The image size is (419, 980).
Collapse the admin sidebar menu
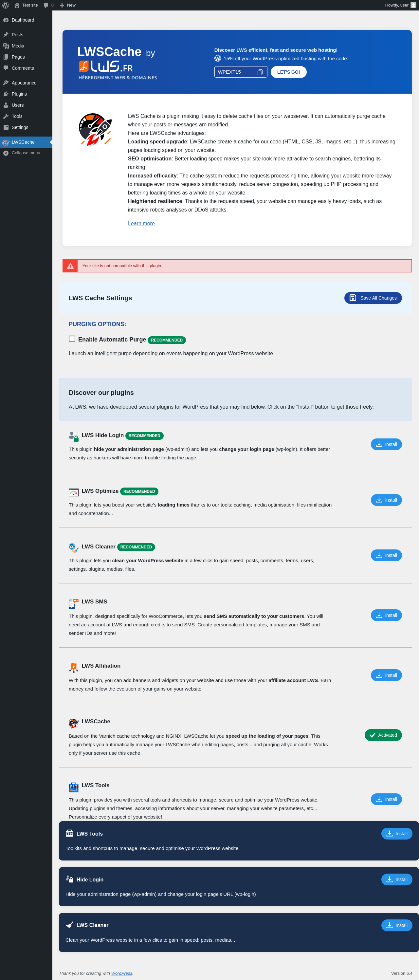tap(26, 153)
